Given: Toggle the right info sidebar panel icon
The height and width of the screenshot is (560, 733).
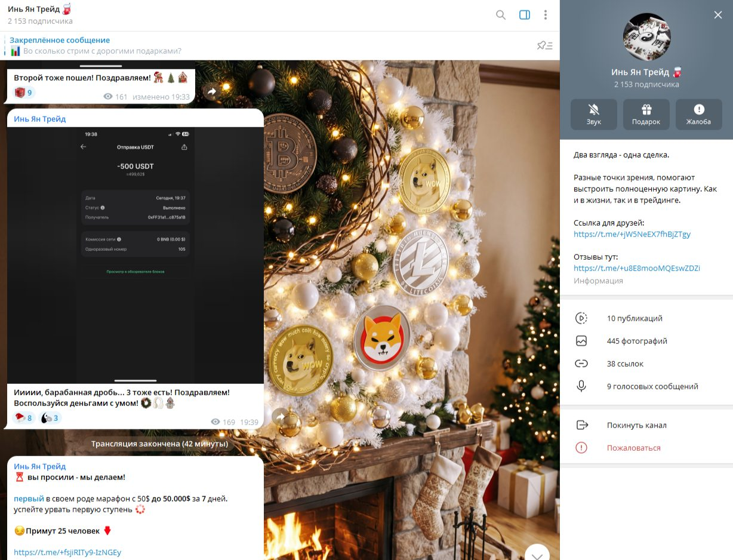Looking at the screenshot, I should [525, 15].
